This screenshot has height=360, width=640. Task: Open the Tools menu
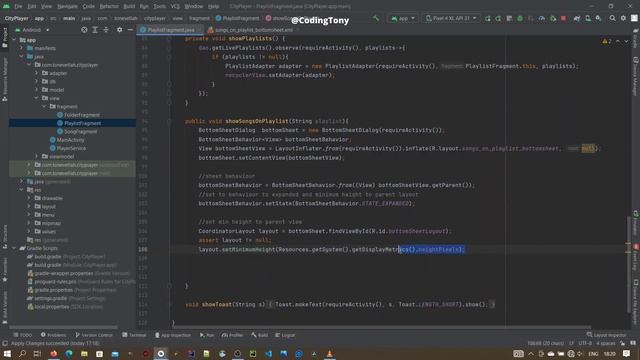point(160,6)
